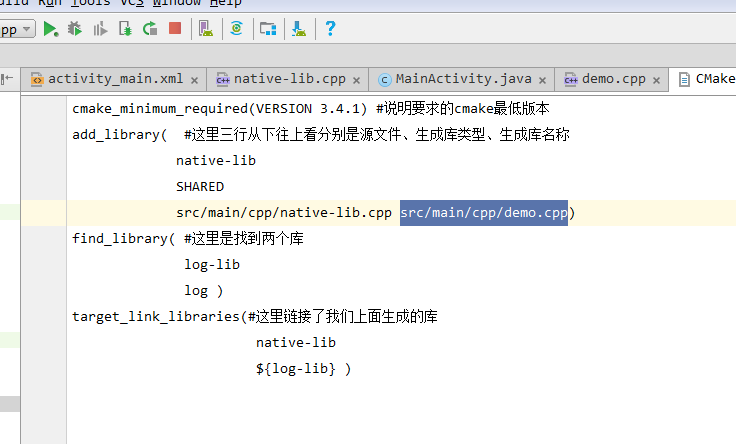
Task: Start debugging with the Debug bug icon
Action: 75,29
